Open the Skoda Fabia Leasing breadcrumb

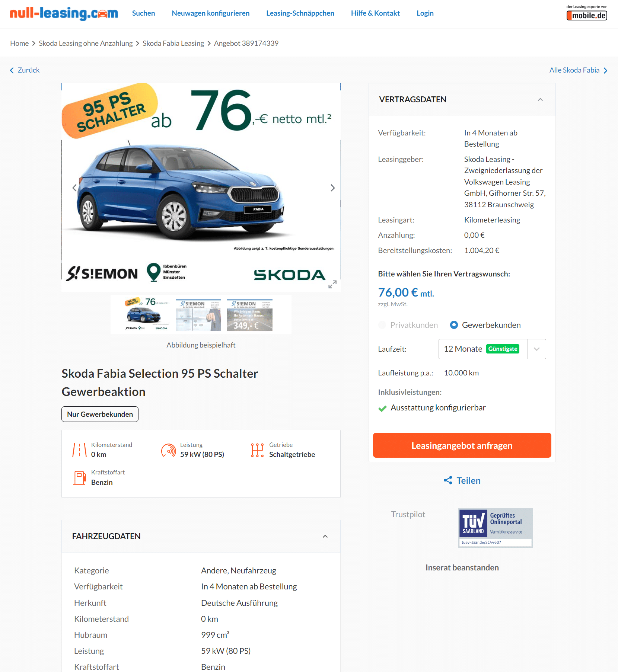[173, 43]
